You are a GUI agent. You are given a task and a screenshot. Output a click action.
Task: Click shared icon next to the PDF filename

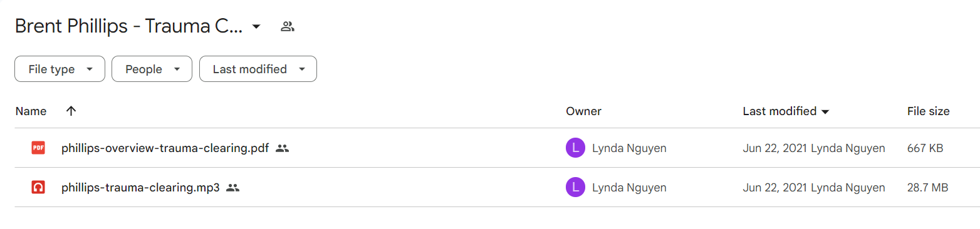(x=282, y=148)
